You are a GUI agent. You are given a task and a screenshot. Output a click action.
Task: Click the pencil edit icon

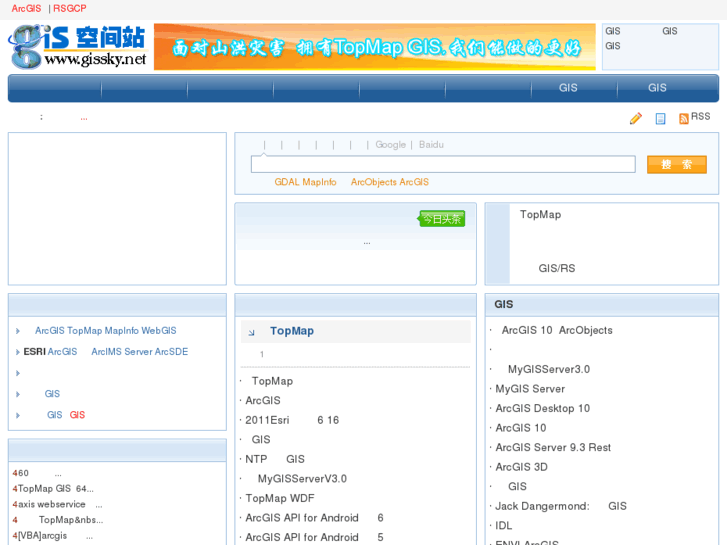pyautogui.click(x=636, y=119)
